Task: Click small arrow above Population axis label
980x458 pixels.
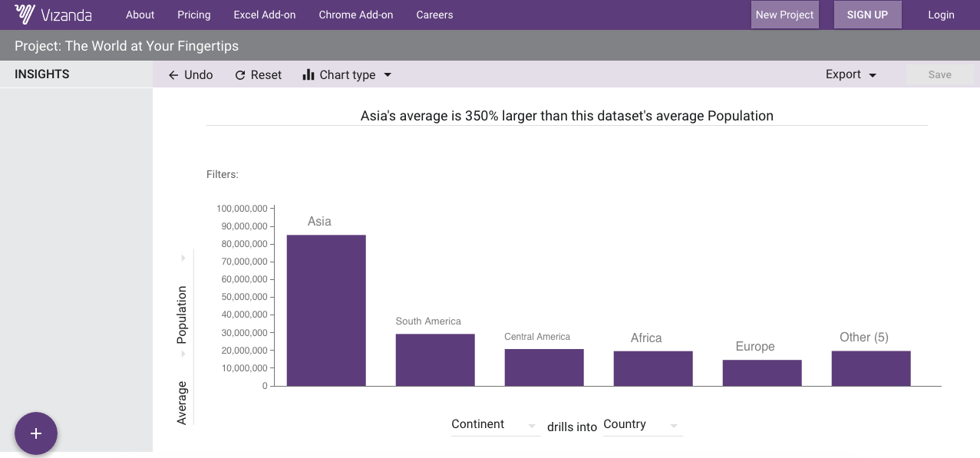Action: coord(183,258)
